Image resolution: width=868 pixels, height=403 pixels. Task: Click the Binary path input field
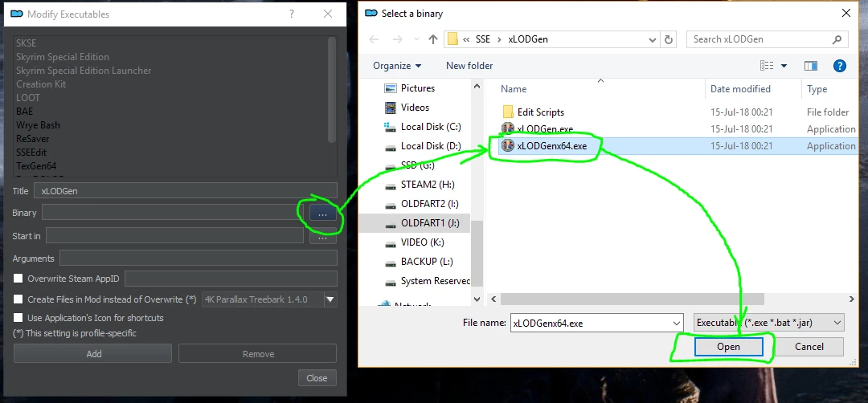173,212
